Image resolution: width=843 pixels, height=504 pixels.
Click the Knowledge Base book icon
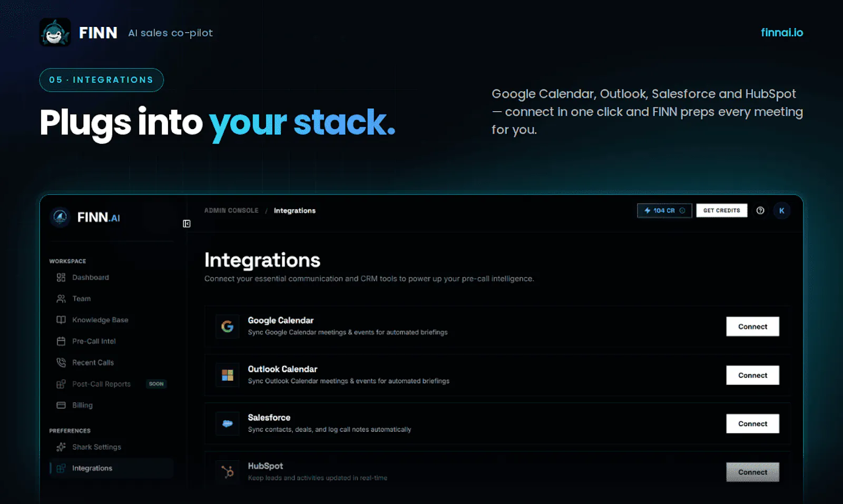(x=61, y=320)
